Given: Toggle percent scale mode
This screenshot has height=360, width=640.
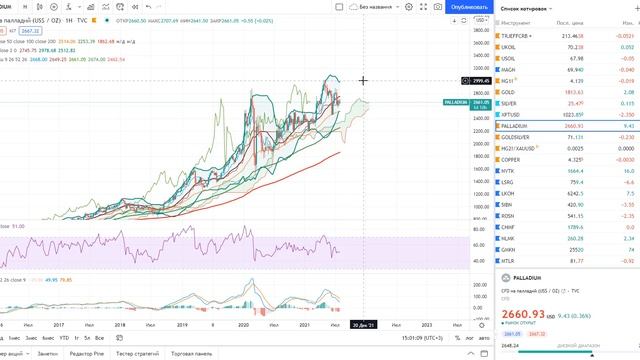Looking at the screenshot, I should [458, 338].
